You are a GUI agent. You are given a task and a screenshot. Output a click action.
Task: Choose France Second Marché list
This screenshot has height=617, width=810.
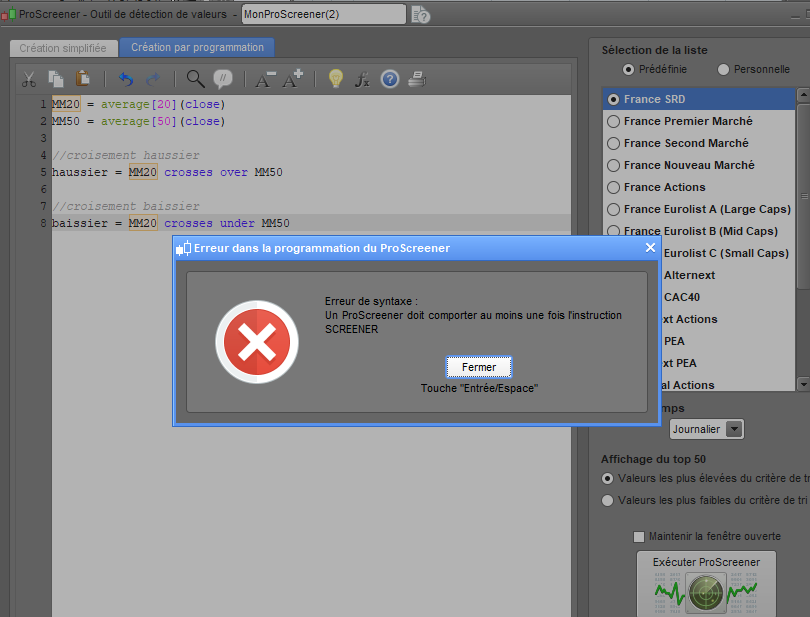[x=699, y=143]
